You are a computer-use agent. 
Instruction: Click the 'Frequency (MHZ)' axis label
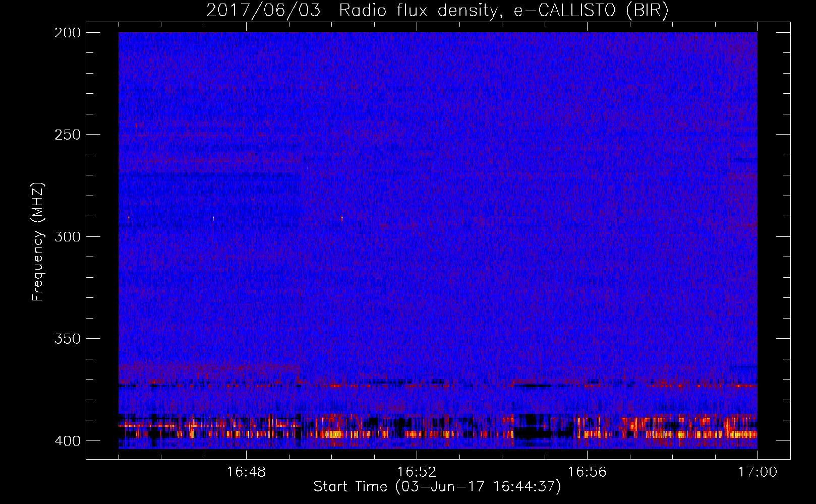pos(38,241)
